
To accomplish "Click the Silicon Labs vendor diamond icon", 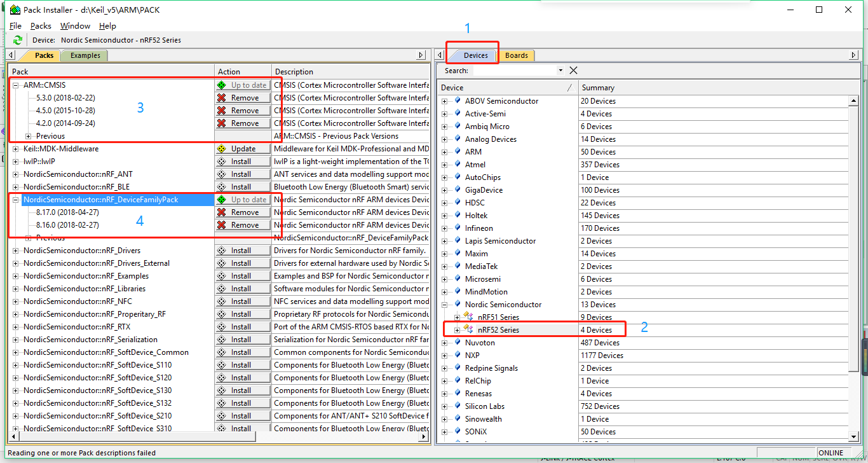I will pyautogui.click(x=457, y=406).
